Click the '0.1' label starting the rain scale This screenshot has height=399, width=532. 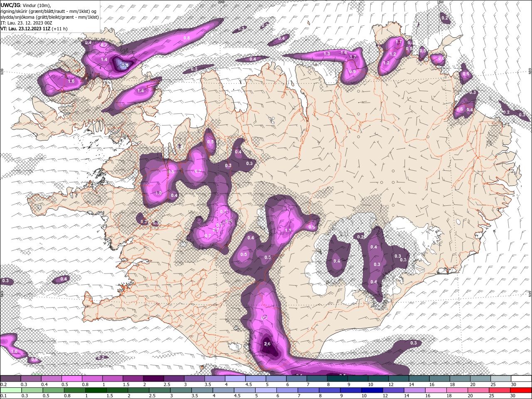point(3,396)
